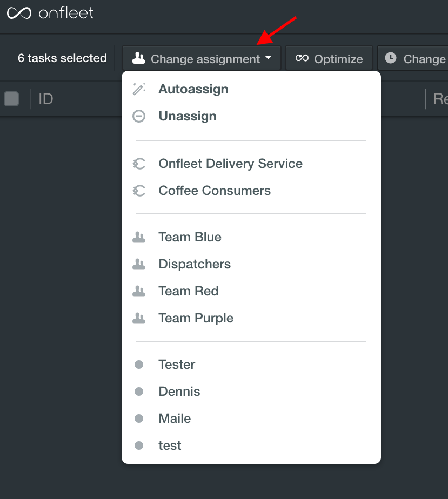This screenshot has width=448, height=499.
Task: Click the status dot beside Dennis
Action: [139, 392]
